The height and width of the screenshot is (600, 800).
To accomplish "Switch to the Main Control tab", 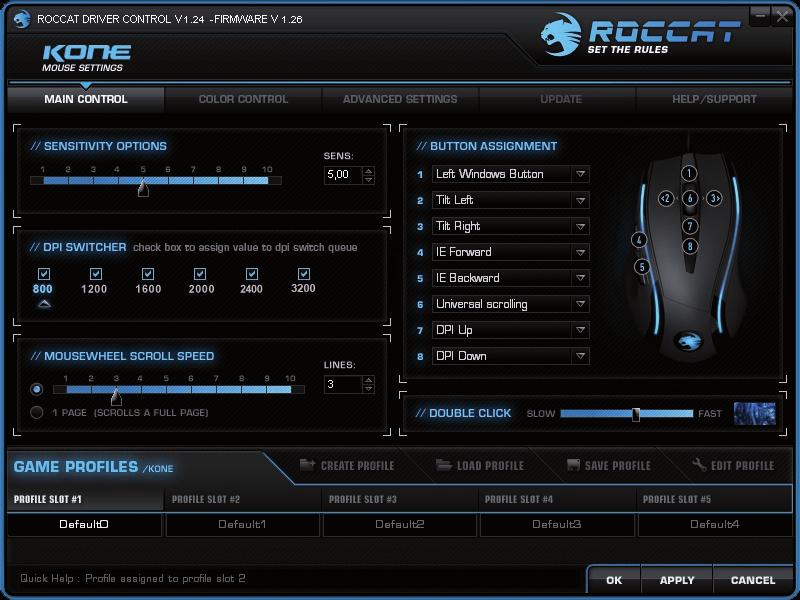I will tap(86, 99).
